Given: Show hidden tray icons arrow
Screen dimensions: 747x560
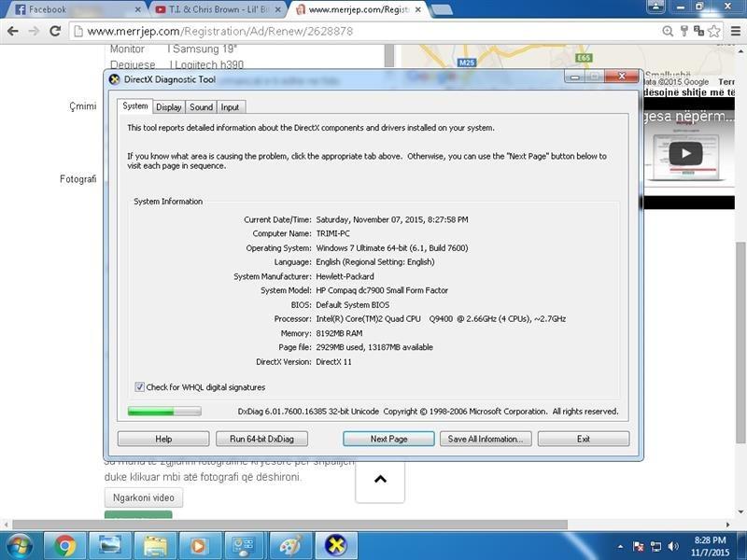Looking at the screenshot, I should (x=620, y=547).
